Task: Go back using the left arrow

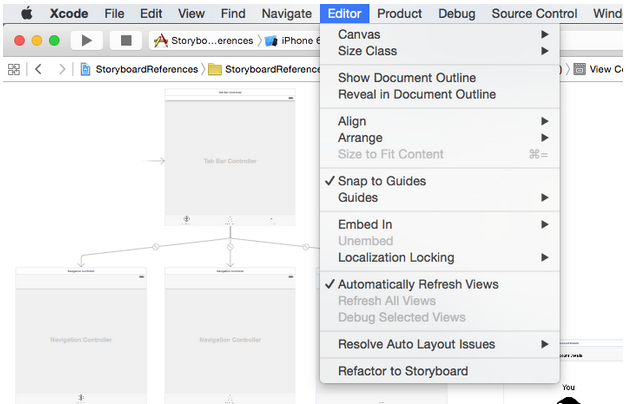Action: pyautogui.click(x=38, y=69)
